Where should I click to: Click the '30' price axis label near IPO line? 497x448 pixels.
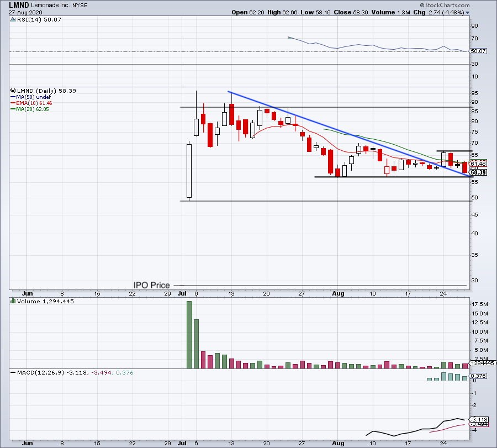pyautogui.click(x=474, y=281)
